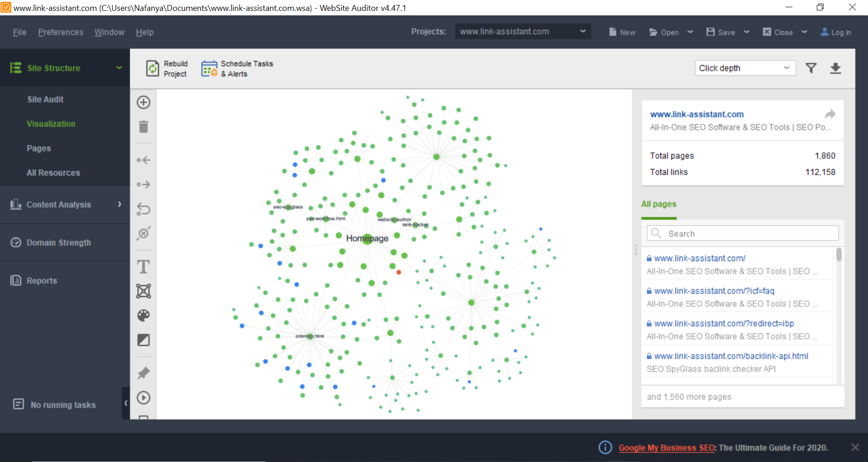Image resolution: width=868 pixels, height=462 pixels.
Task: Open the Click depth dropdown
Action: pyautogui.click(x=745, y=68)
